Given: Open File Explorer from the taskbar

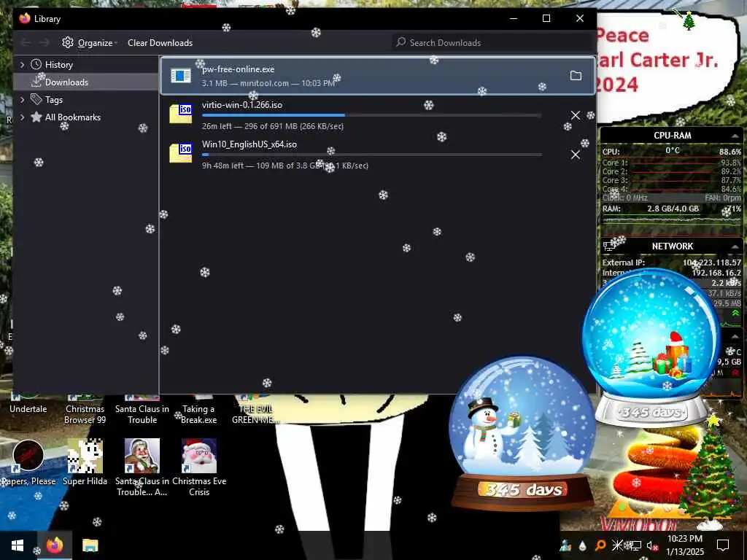Looking at the screenshot, I should point(90,545).
